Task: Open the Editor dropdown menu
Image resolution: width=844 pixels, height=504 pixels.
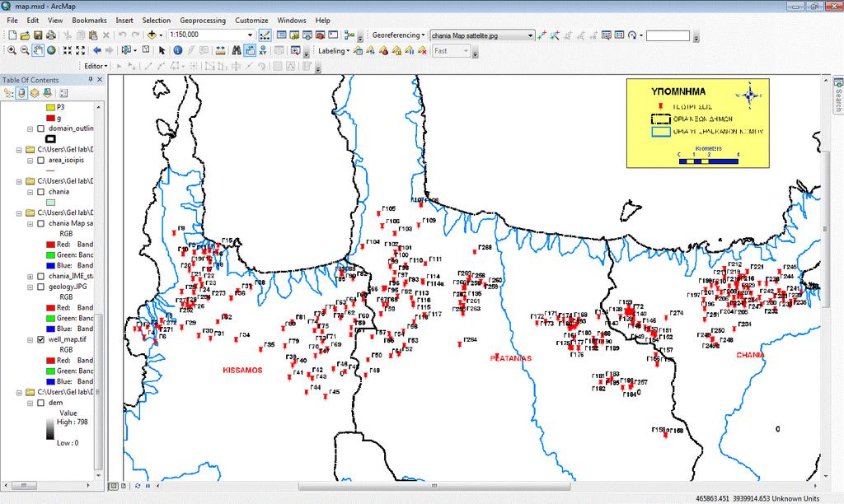Action: tap(96, 66)
